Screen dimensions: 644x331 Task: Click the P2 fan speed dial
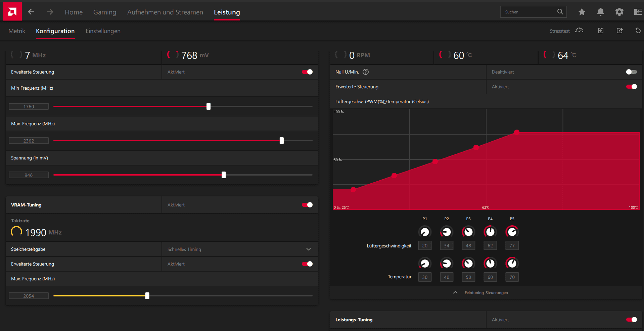coord(447,232)
